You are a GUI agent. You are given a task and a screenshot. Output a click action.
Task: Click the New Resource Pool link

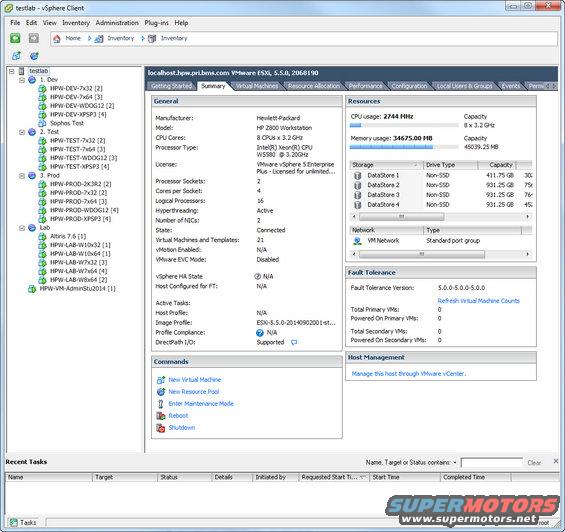tap(194, 392)
